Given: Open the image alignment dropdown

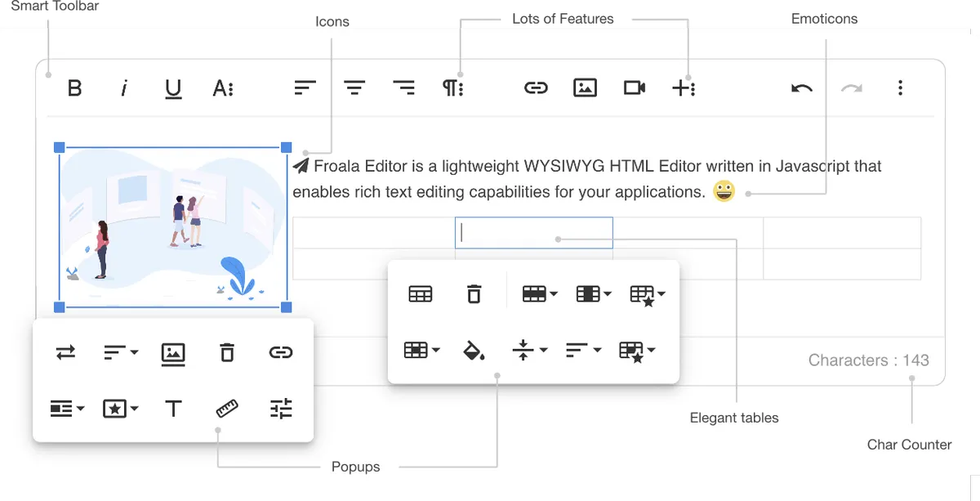Looking at the screenshot, I should 120,352.
